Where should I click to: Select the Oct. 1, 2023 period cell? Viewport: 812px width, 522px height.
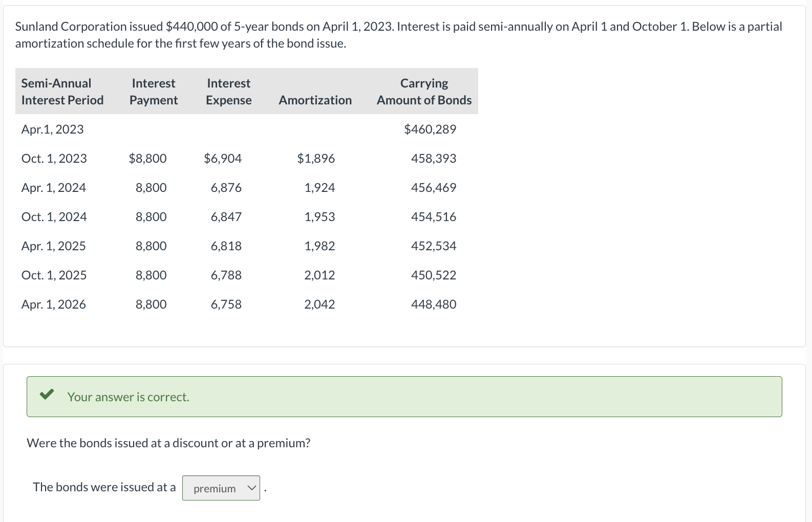tap(54, 159)
